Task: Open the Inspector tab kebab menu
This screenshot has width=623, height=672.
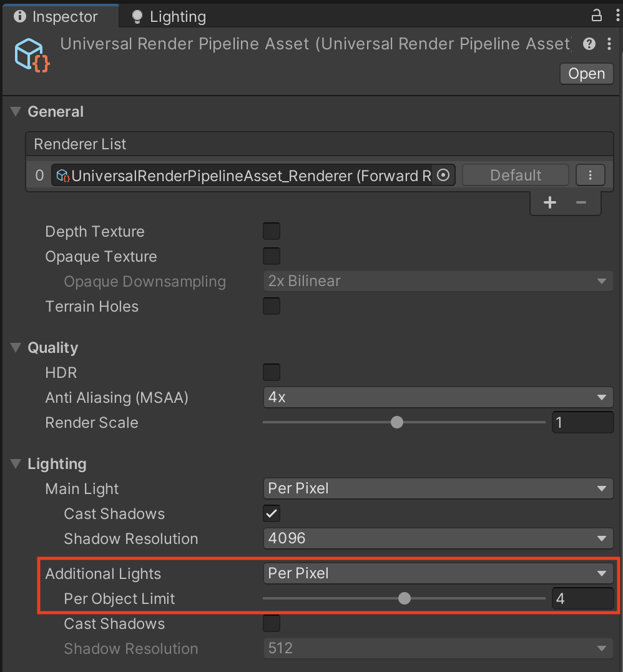Action: 617,16
